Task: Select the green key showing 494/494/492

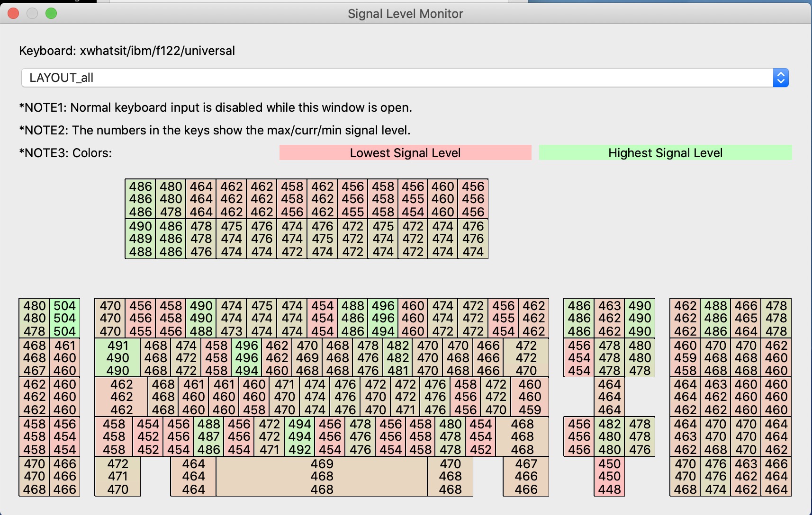Action: [299, 436]
